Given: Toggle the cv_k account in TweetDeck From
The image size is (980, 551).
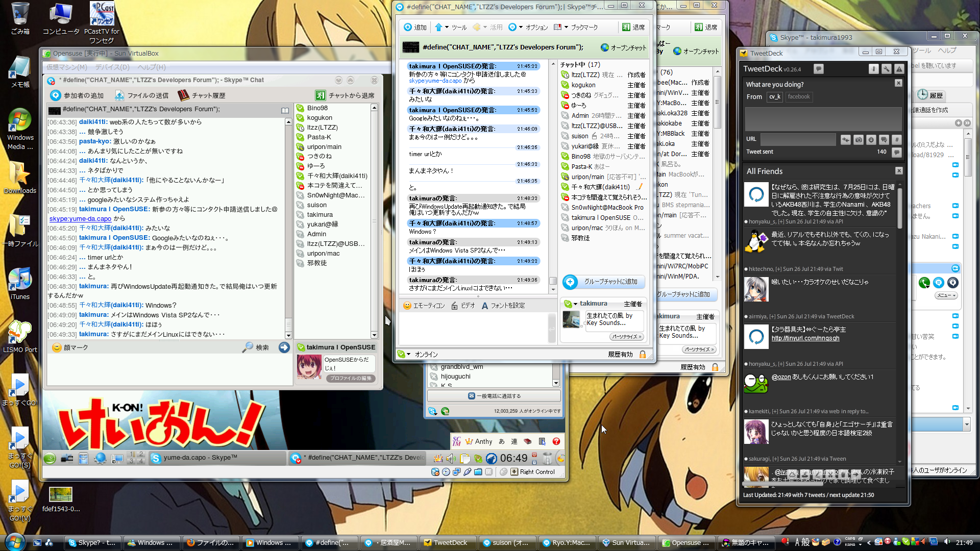Looking at the screenshot, I should pyautogui.click(x=775, y=96).
